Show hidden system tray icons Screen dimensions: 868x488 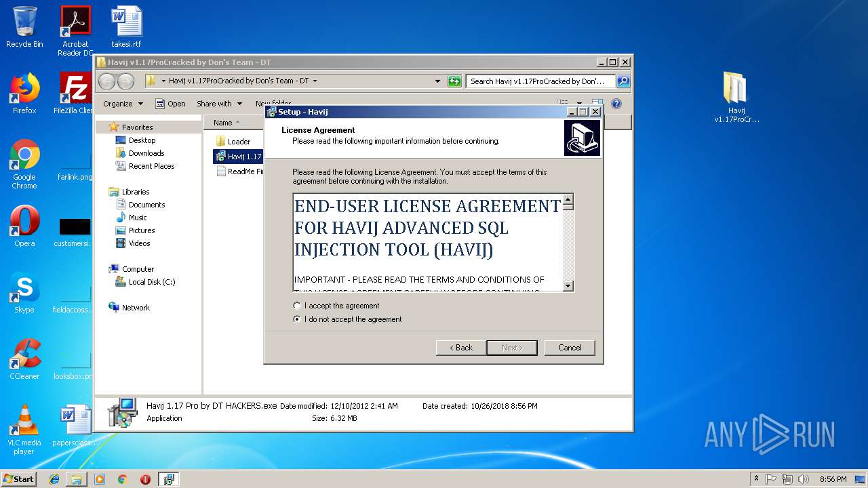756,479
